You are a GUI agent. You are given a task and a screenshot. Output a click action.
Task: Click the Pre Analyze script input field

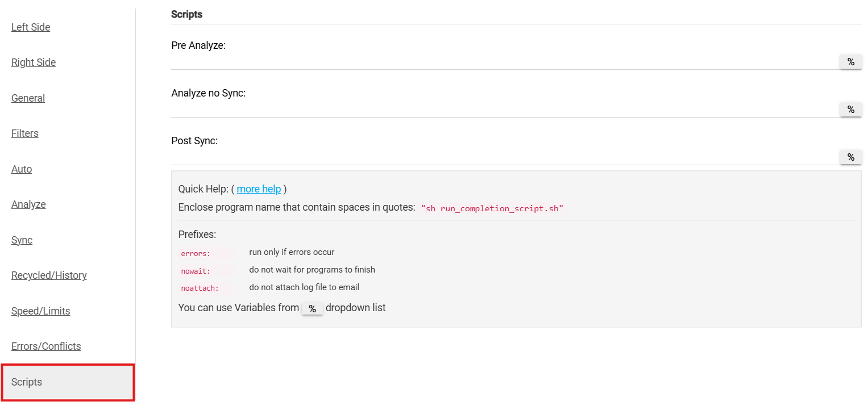[504, 62]
